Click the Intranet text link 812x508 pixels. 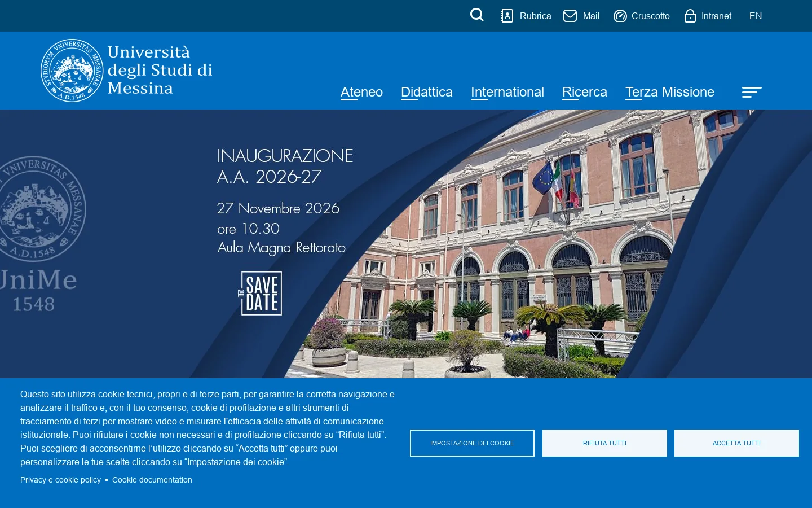[x=716, y=16]
